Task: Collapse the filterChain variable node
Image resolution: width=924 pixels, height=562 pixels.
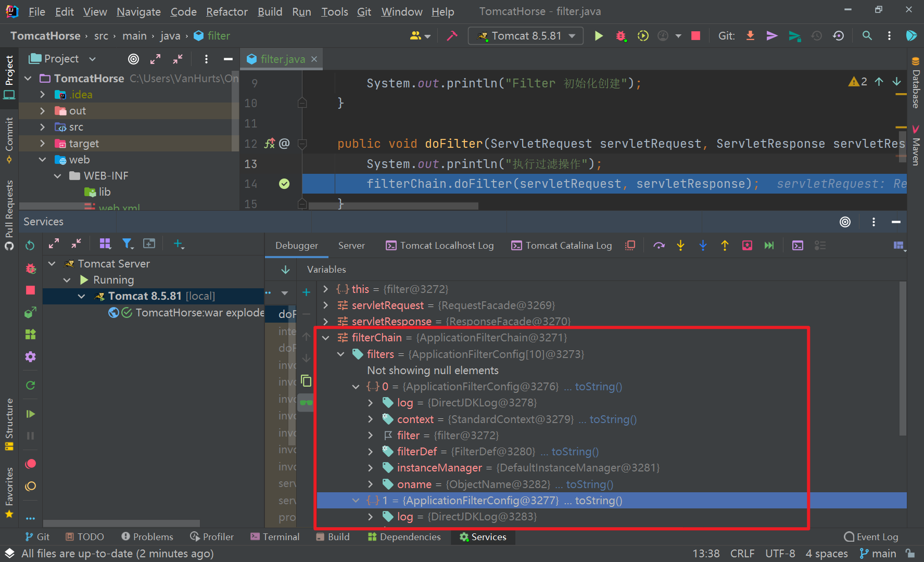Action: coord(325,337)
